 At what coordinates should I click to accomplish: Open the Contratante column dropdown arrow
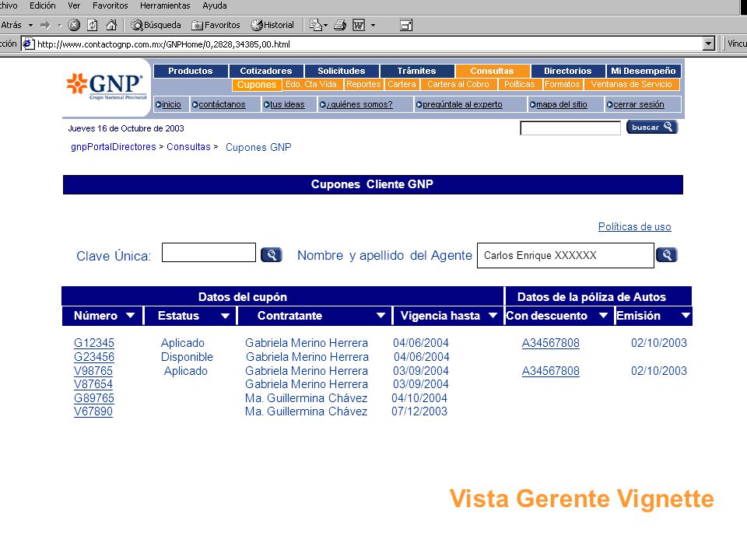point(381,315)
